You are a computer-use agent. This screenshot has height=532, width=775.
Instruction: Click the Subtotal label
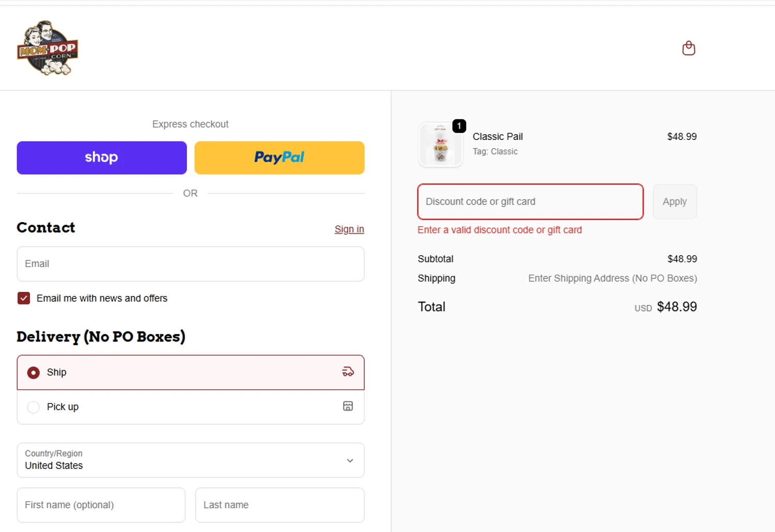pyautogui.click(x=436, y=259)
